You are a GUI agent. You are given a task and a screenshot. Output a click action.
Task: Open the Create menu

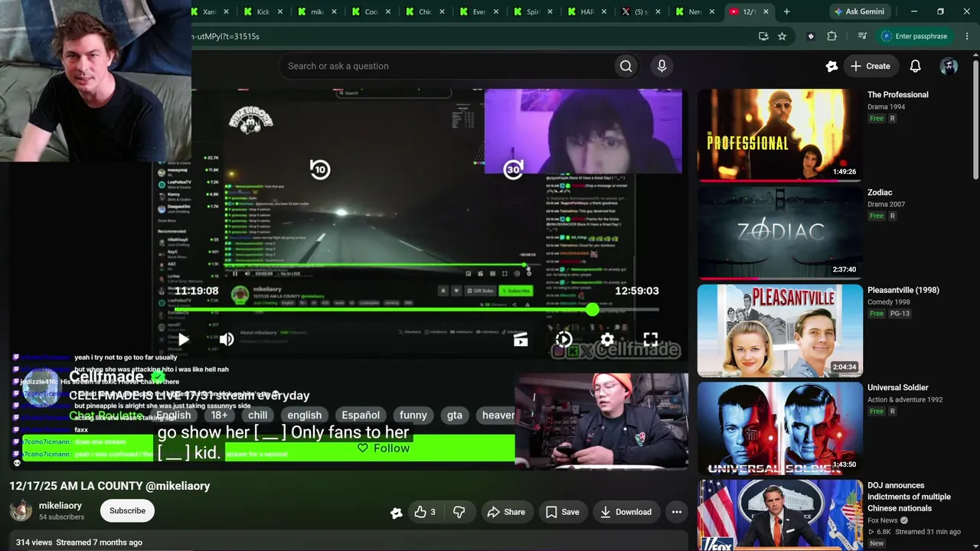[x=871, y=66]
